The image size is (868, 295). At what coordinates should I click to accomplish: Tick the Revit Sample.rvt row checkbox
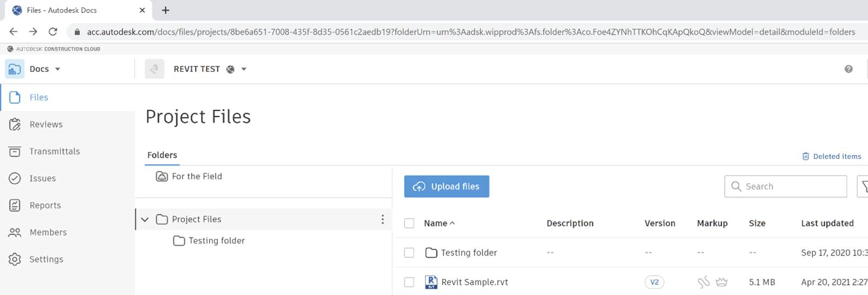[409, 282]
